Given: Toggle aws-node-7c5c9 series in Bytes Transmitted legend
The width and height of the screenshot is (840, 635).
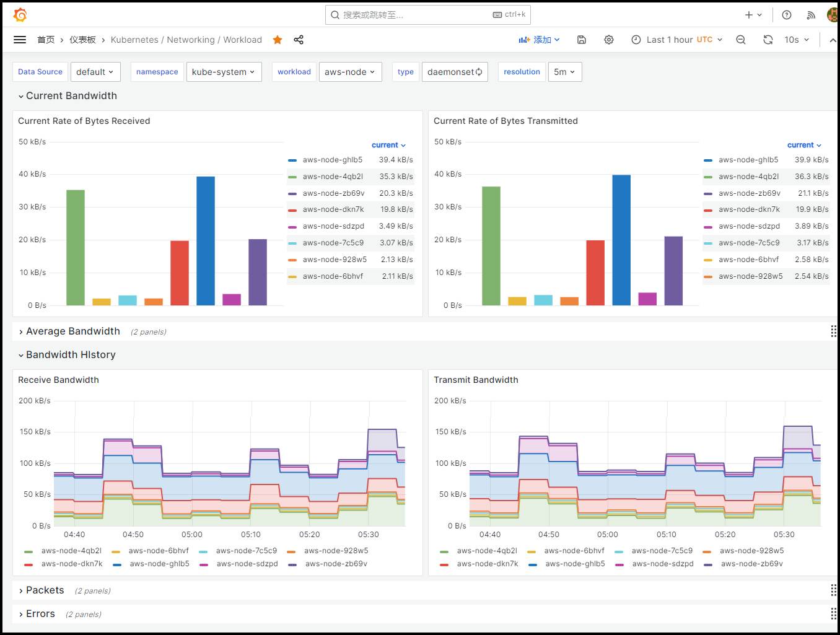Looking at the screenshot, I should [749, 243].
